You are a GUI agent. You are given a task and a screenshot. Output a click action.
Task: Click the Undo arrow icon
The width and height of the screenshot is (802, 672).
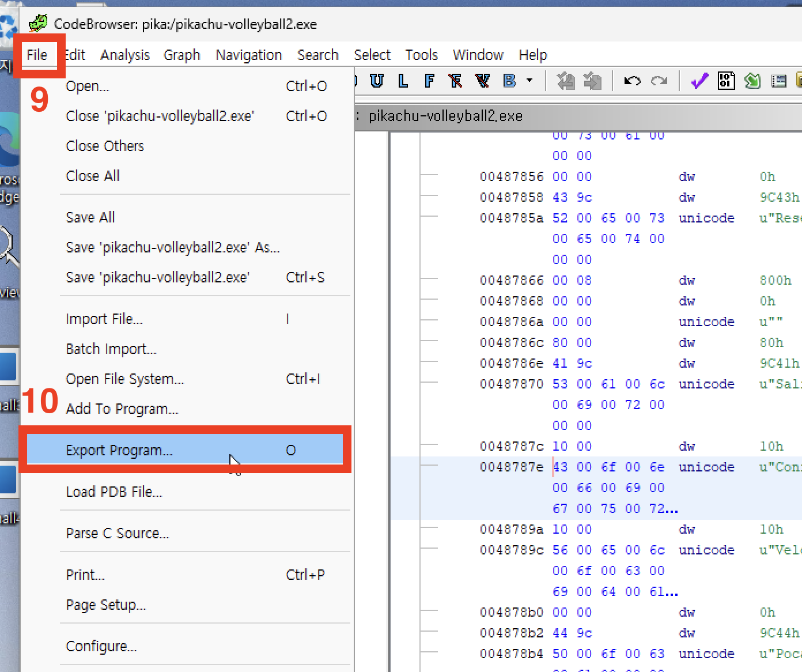click(632, 81)
